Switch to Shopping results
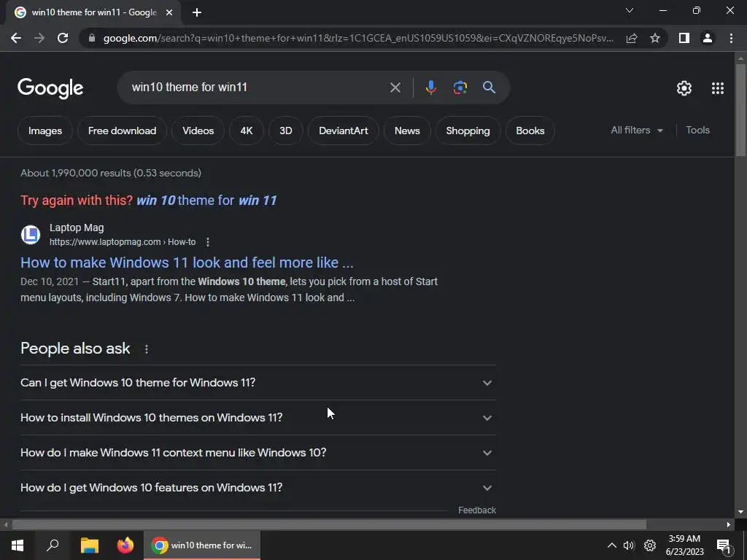This screenshot has height=560, width=747. (x=468, y=131)
